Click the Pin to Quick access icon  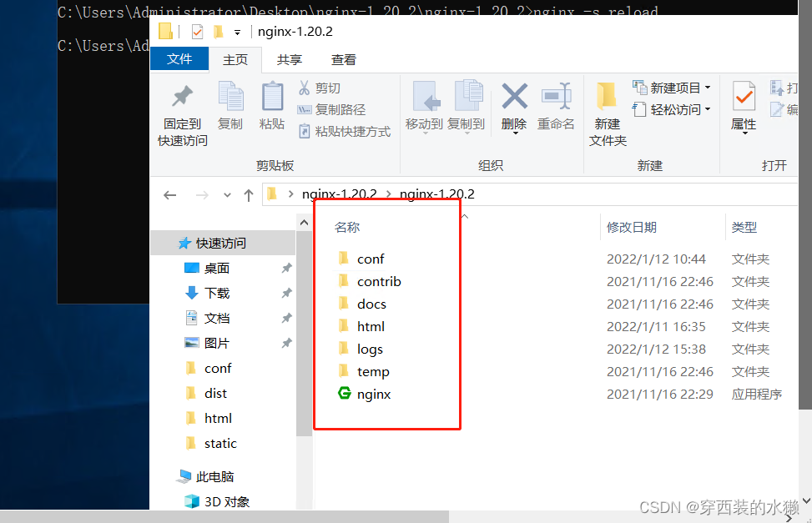click(182, 96)
